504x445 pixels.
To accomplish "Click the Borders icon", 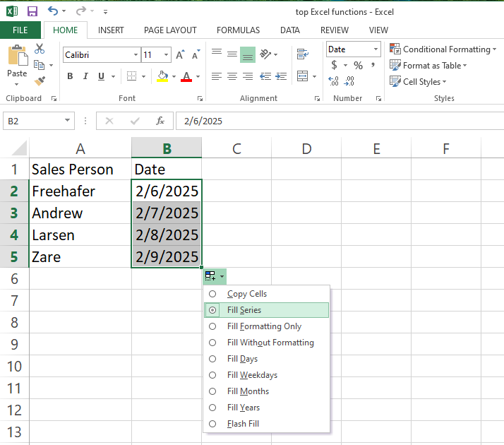I will [131, 76].
